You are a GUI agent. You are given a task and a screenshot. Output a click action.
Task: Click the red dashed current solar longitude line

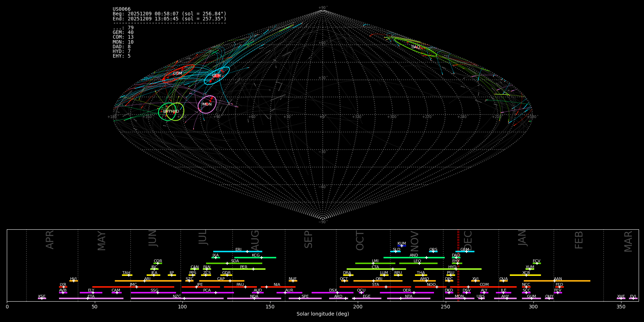coord(458,265)
